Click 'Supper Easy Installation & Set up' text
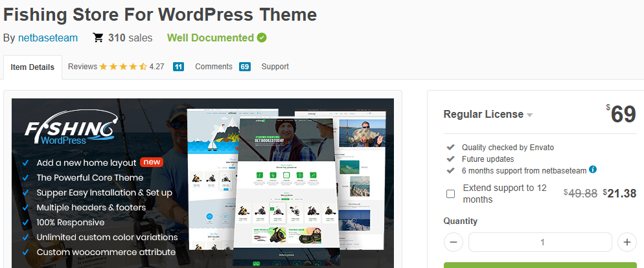Screen dimensions: 644x268 coord(104,192)
